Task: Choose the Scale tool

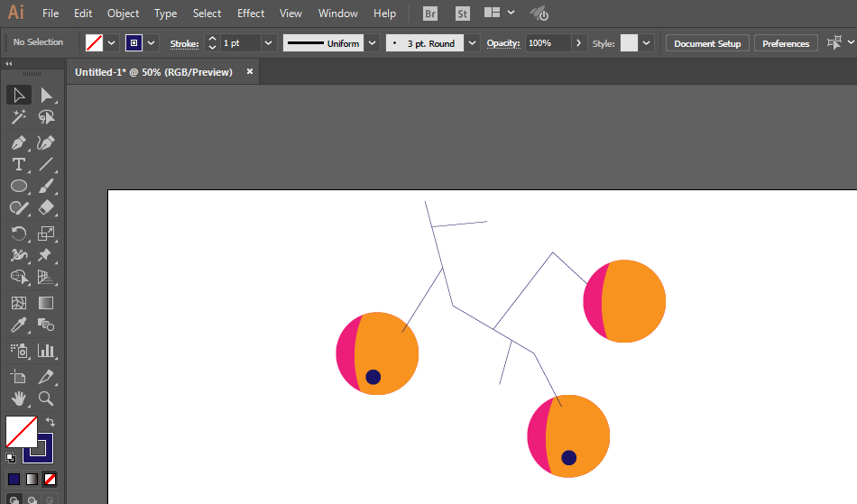Action: (x=46, y=234)
